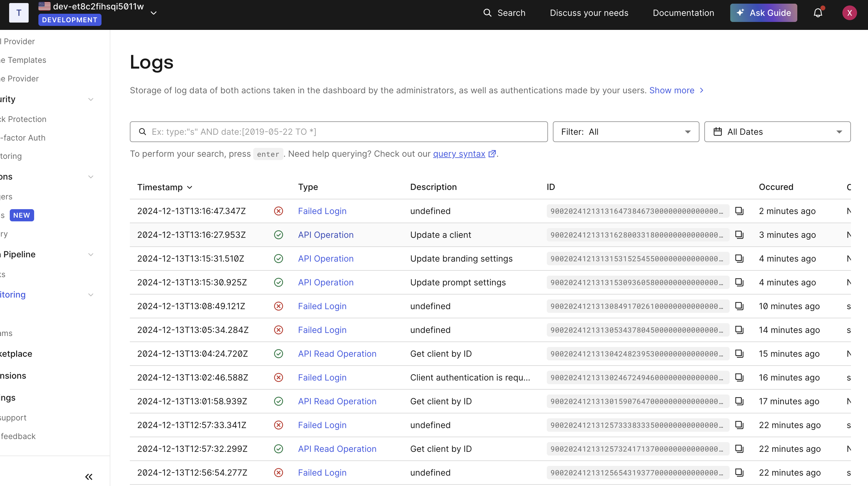Copy the ID of the Update prompt settings log

coord(739,282)
